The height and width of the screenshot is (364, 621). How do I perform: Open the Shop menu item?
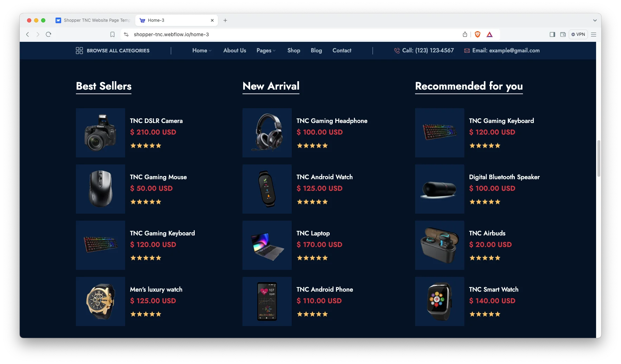(294, 51)
